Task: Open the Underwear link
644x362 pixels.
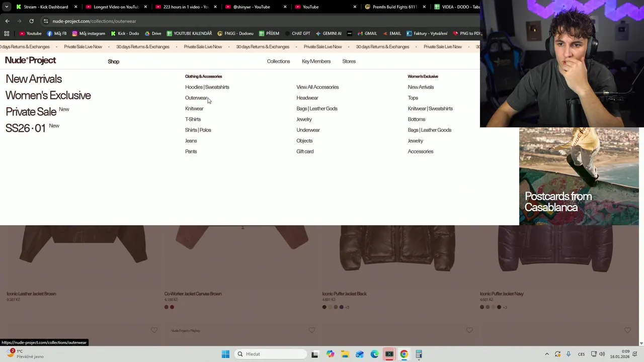Action: tap(308, 130)
